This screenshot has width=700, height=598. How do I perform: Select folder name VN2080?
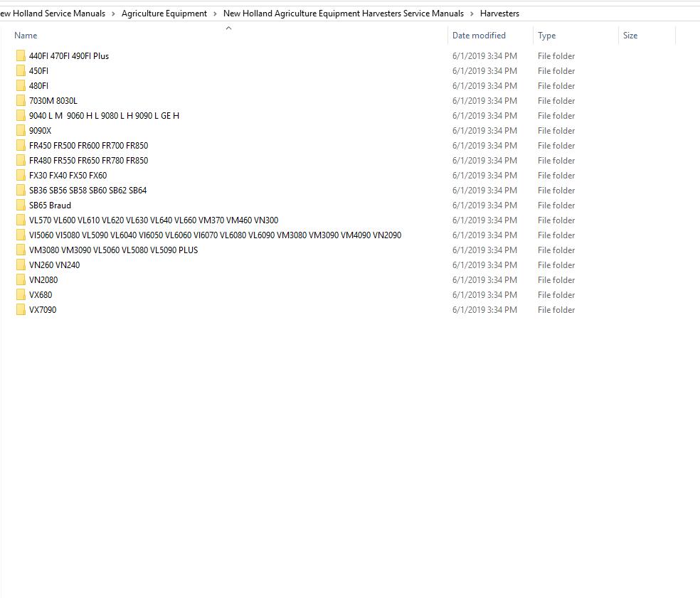click(x=43, y=280)
